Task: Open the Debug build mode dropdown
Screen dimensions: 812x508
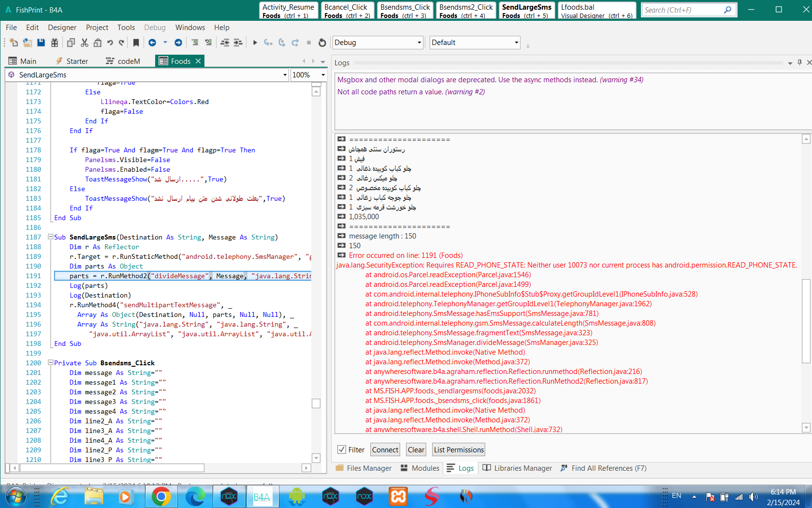Action: tap(419, 43)
